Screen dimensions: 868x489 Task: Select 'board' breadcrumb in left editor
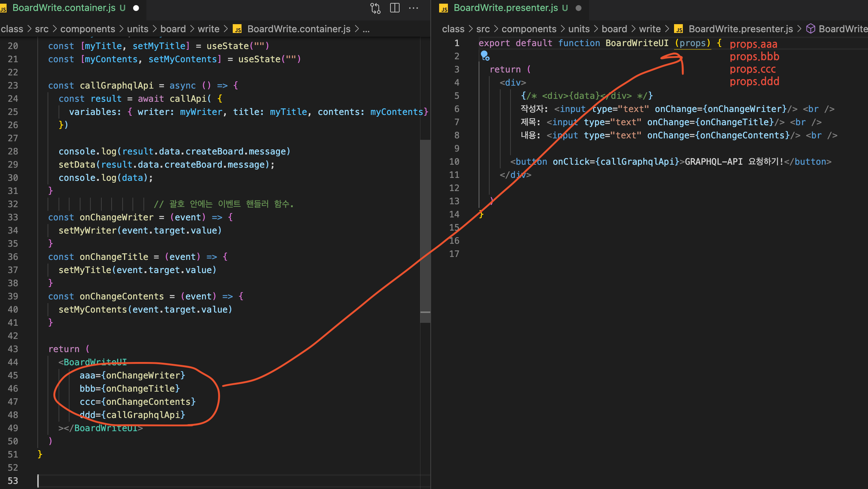[x=173, y=29]
